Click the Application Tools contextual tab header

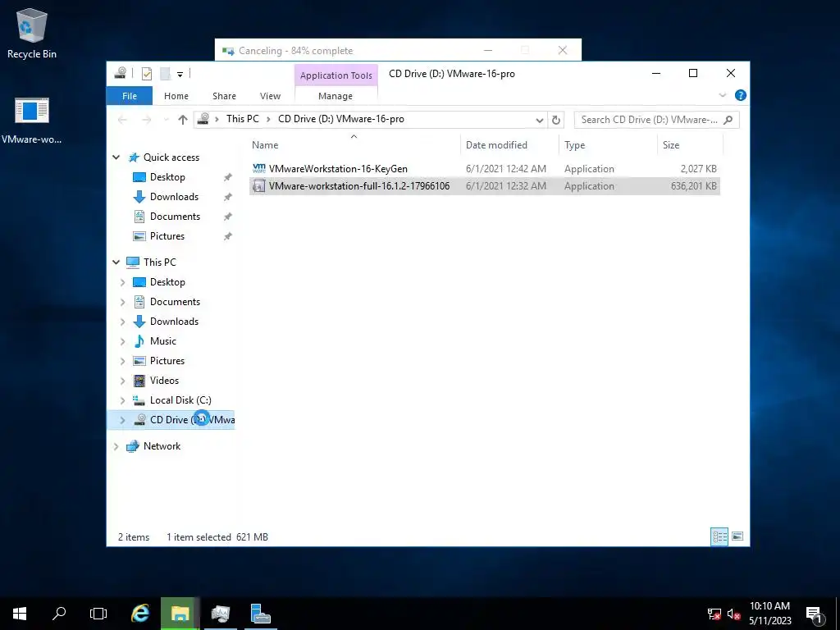click(336, 75)
